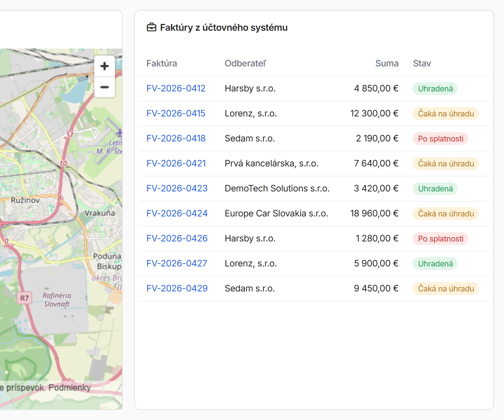Click the amount 9 450,00 €
Screen dimensions: 504x420
pyautogui.click(x=376, y=289)
